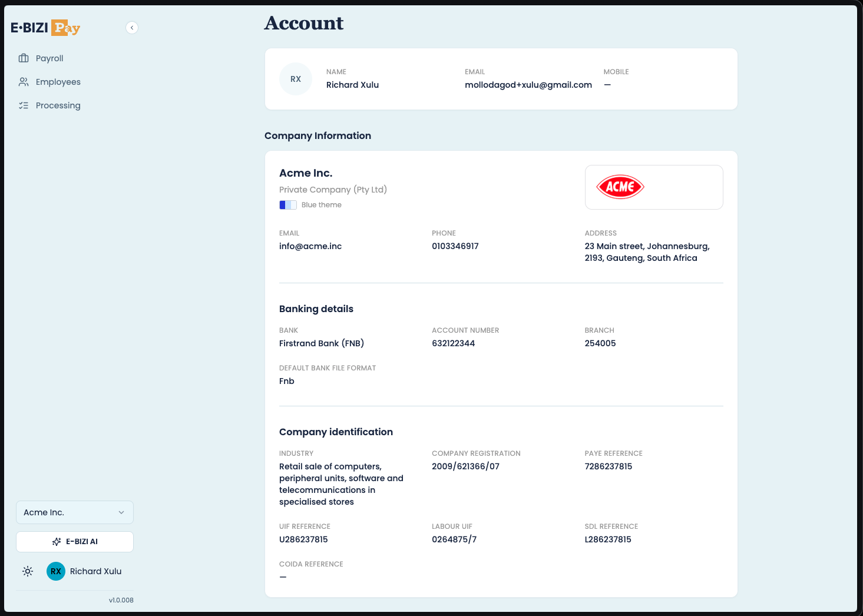Click the sparkle icon in E-BIZI AI
Image resolution: width=863 pixels, height=616 pixels.
[x=57, y=542]
